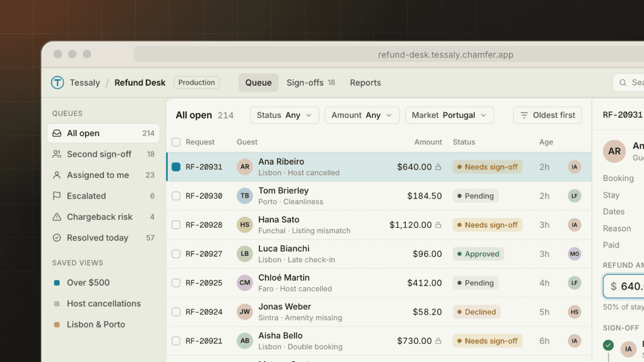Click the blue Over $500 color swatch
Image resolution: width=644 pixels, height=362 pixels.
tap(57, 283)
